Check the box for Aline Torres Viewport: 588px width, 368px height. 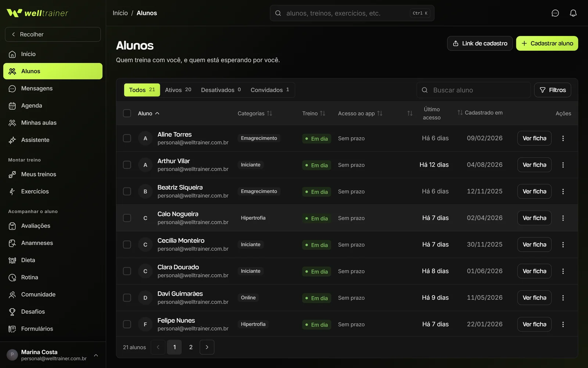click(127, 138)
